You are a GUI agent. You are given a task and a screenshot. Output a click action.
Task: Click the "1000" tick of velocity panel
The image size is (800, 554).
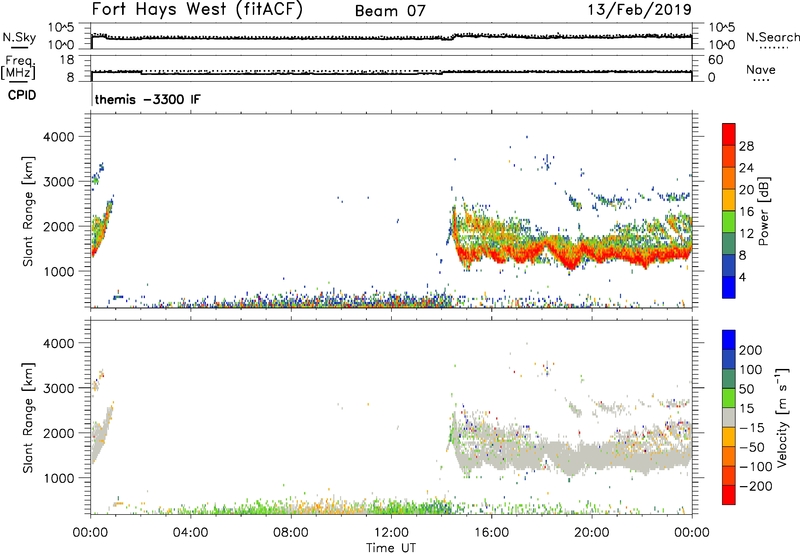pos(59,478)
